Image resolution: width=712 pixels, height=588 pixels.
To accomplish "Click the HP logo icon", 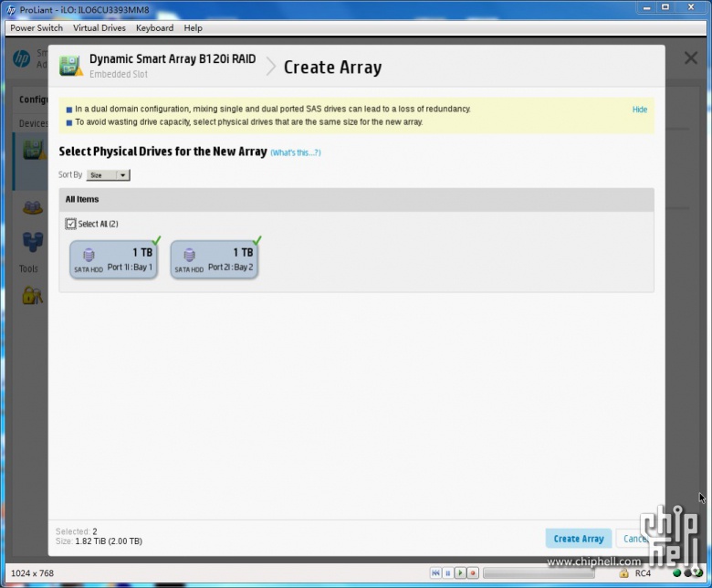I will [21, 58].
